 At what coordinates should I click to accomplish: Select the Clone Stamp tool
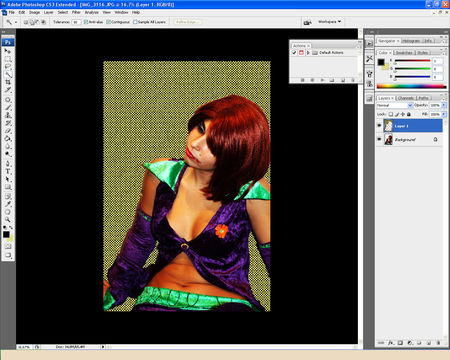pyautogui.click(x=8, y=115)
